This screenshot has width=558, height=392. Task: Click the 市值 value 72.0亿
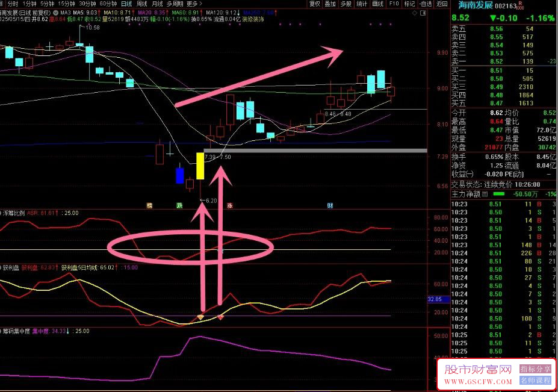(x=546, y=130)
